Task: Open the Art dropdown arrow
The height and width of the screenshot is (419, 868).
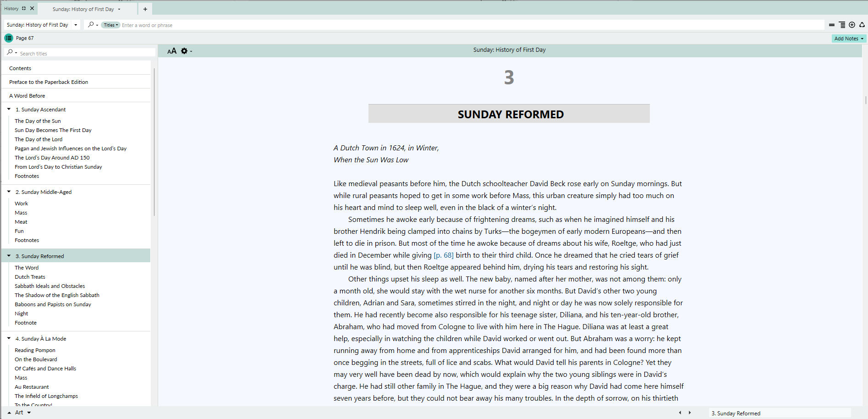Action: 29,413
